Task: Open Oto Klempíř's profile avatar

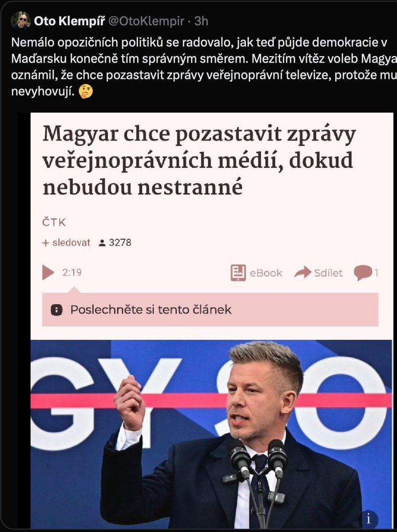Action: click(20, 21)
